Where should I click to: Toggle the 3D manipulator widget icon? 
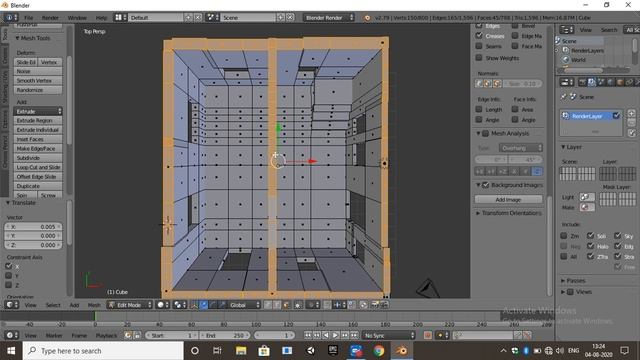194,305
